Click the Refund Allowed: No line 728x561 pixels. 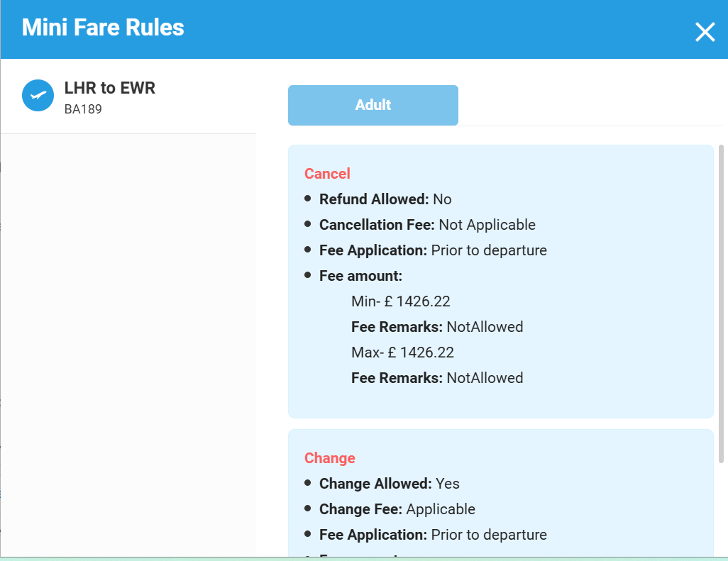(385, 199)
